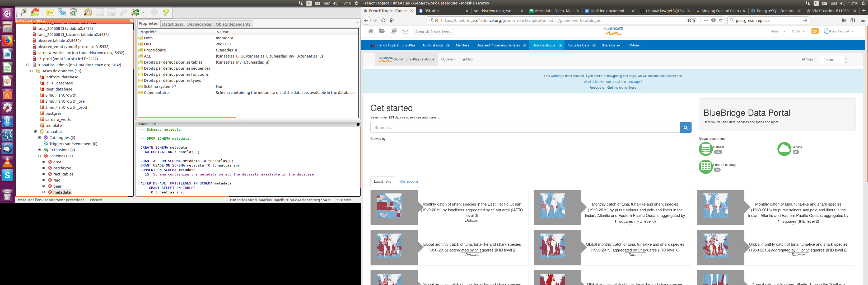Open the English language dropdown
This screenshot has width=868, height=285.
(833, 60)
